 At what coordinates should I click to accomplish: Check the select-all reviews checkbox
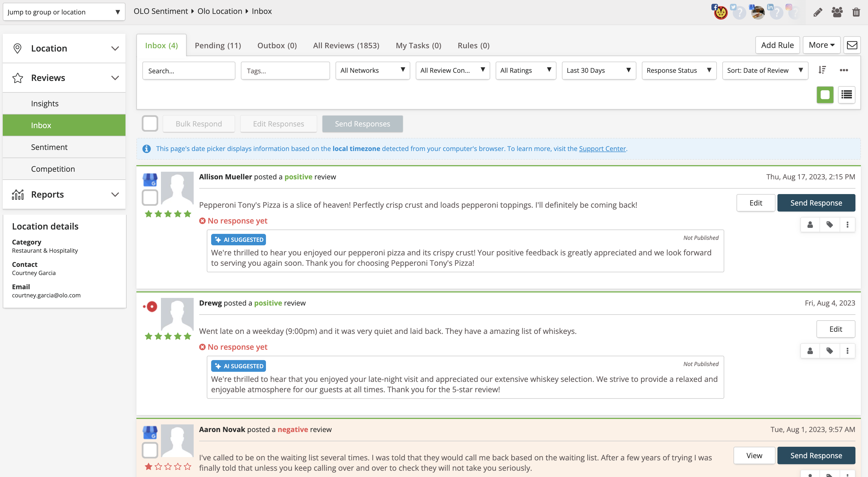(x=150, y=123)
